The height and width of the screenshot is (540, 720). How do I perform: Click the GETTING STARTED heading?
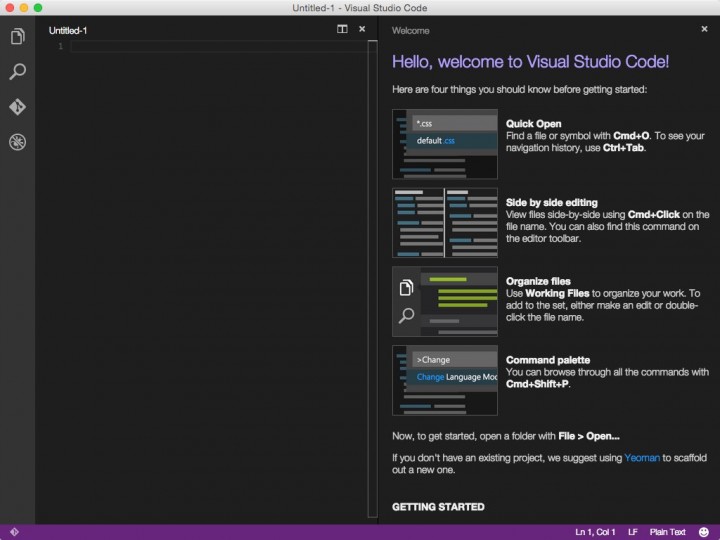(438, 507)
